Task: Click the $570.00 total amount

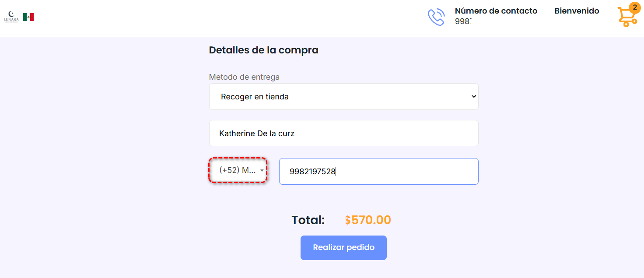Action: (x=368, y=220)
